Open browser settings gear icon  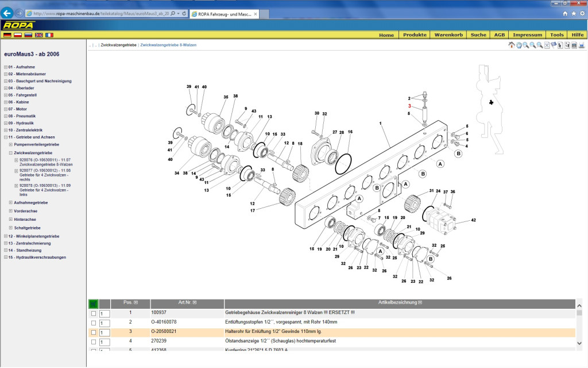coord(582,14)
